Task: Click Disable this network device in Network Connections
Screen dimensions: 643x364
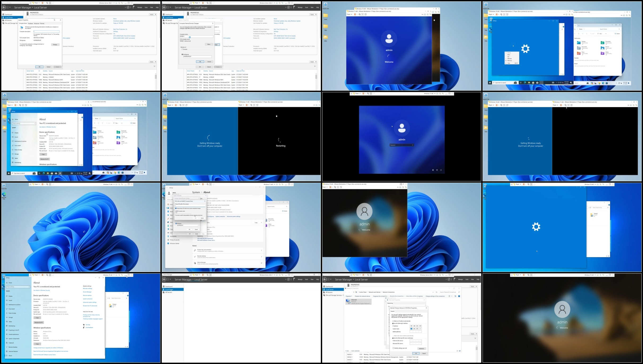Action: point(362,296)
